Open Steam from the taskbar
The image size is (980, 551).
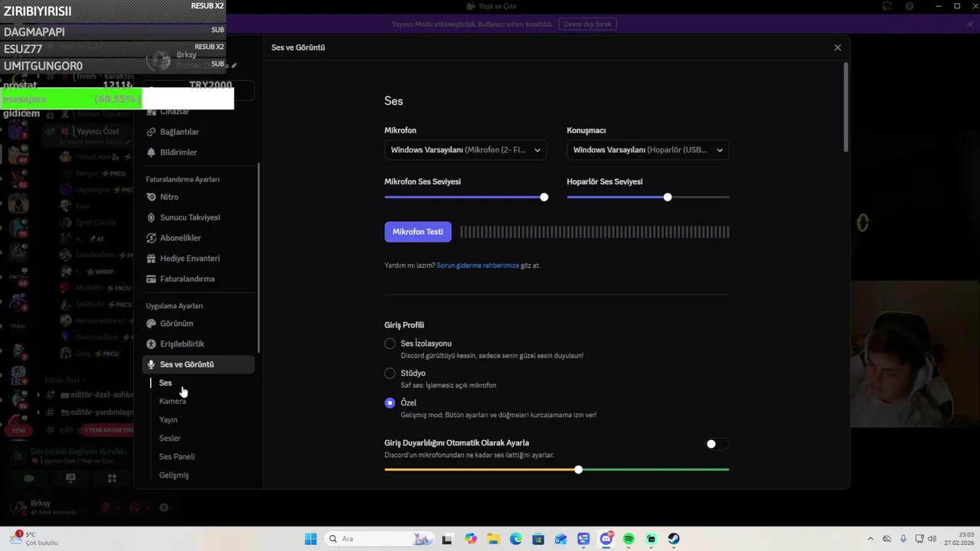[674, 539]
